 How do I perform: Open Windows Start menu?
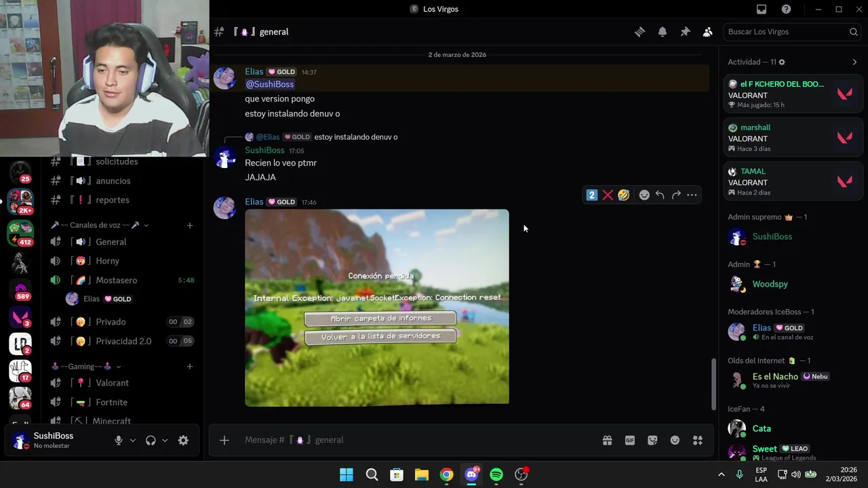[347, 474]
